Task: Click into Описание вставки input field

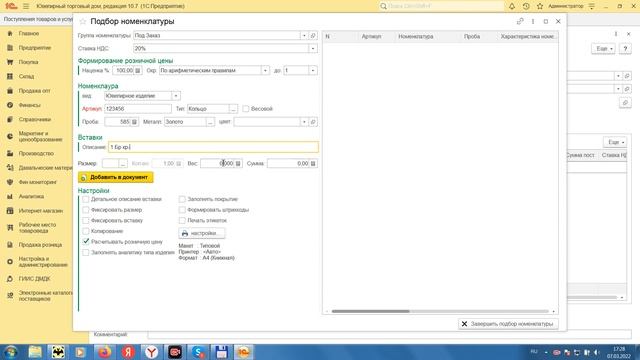Action: [x=213, y=147]
